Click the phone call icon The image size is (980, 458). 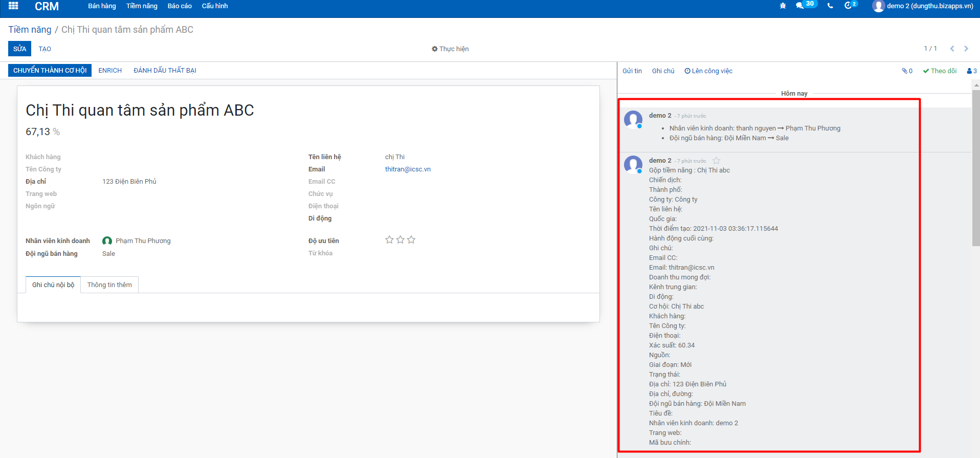(830, 6)
